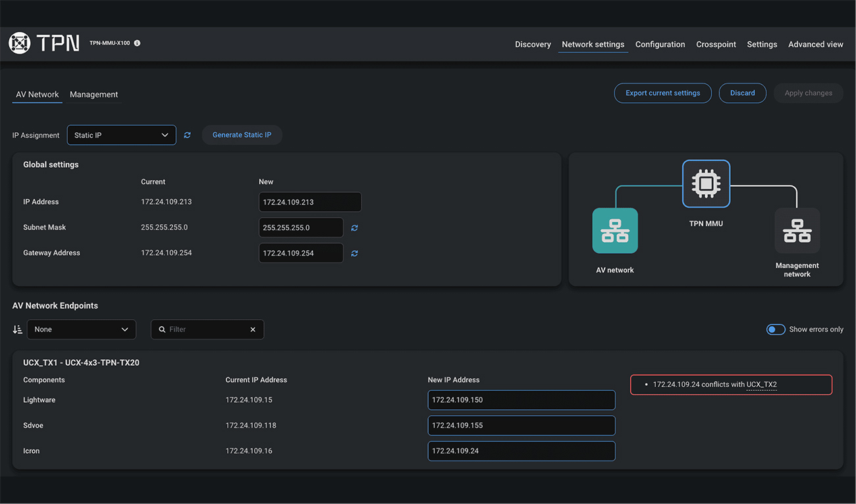Open the IP Assignment Static IP dropdown
Image resolution: width=856 pixels, height=504 pixels.
click(x=122, y=135)
